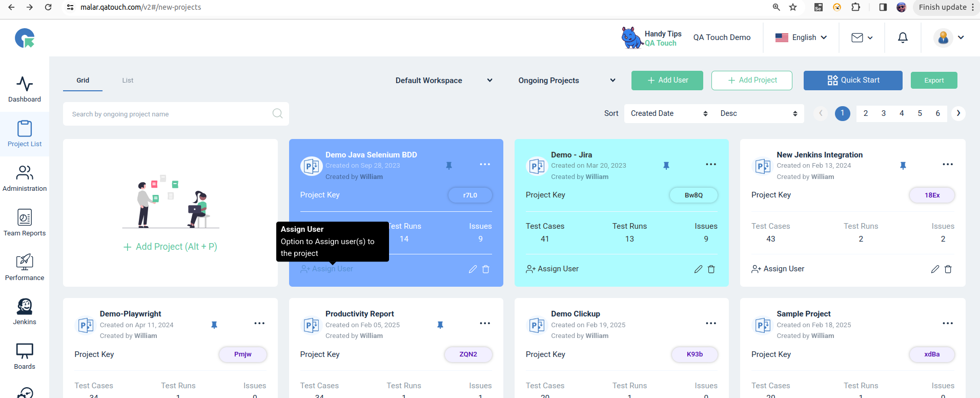Open Team Reports in sidebar

(25, 223)
